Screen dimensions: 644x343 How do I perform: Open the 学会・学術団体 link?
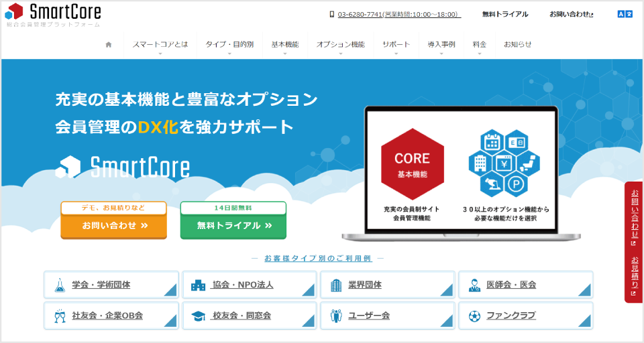point(101,285)
